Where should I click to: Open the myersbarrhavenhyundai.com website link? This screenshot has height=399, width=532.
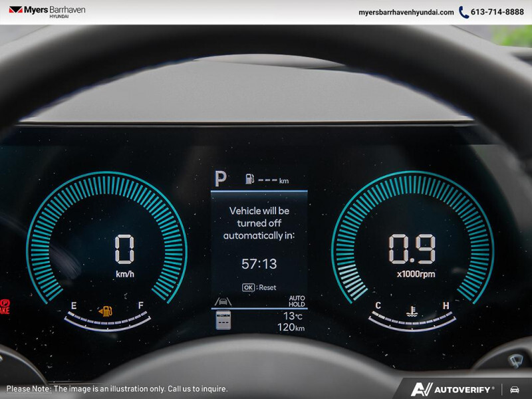(406, 12)
